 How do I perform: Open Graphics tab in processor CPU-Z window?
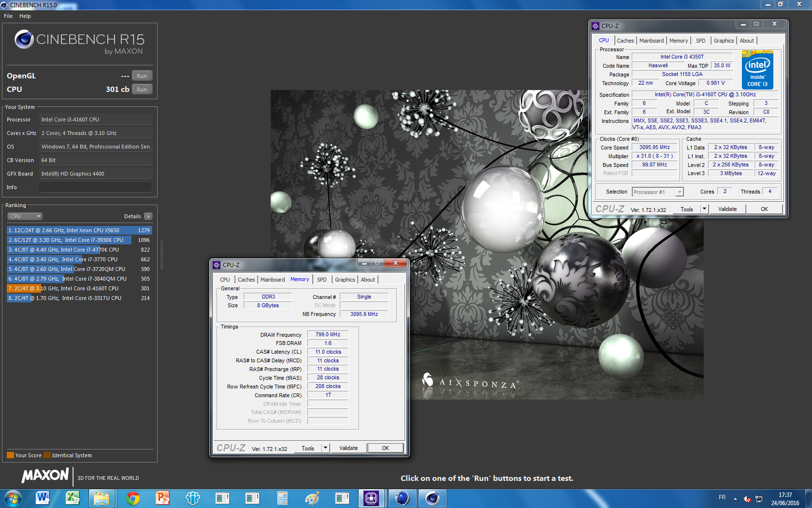pyautogui.click(x=724, y=41)
